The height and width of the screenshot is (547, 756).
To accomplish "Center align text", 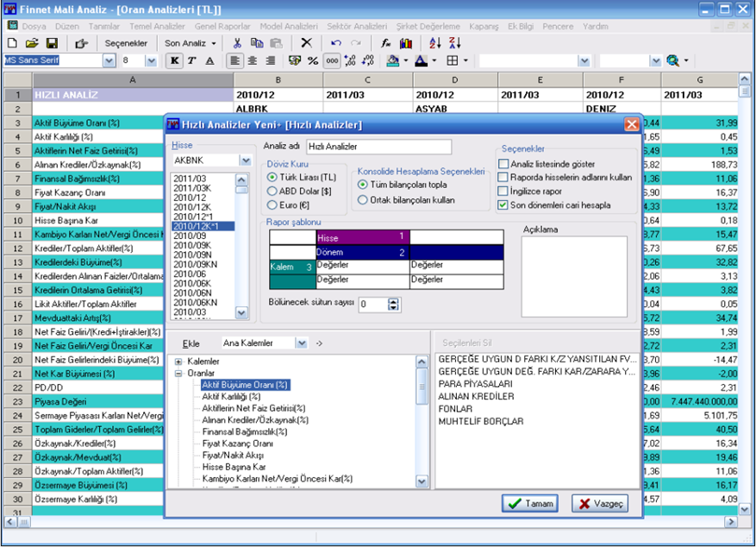I will point(253,60).
